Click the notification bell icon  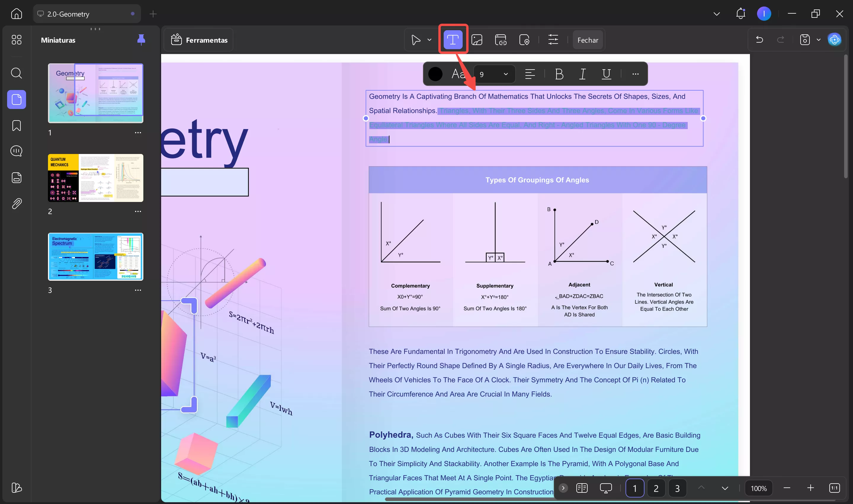point(740,14)
